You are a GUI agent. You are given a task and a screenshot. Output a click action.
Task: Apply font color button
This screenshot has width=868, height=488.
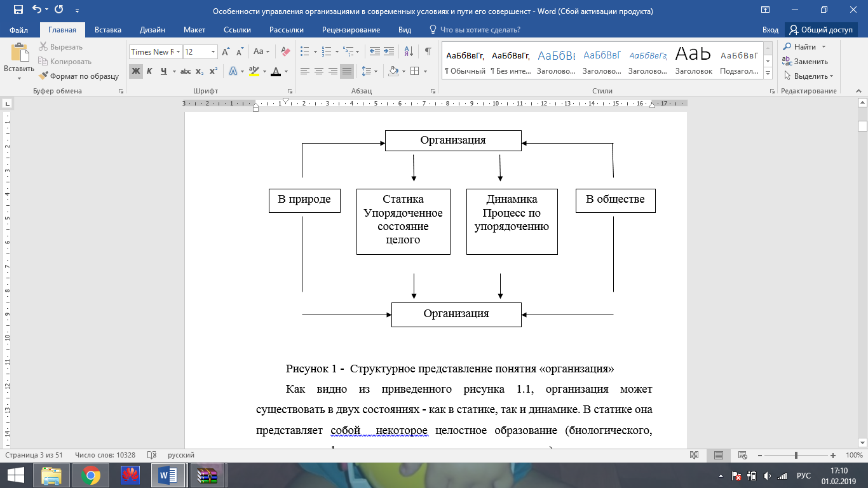coord(276,71)
